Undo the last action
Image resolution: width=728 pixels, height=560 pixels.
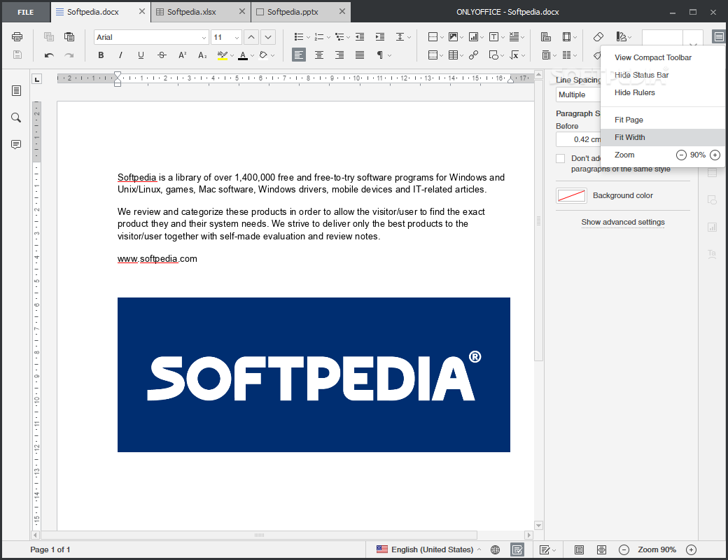pos(49,55)
